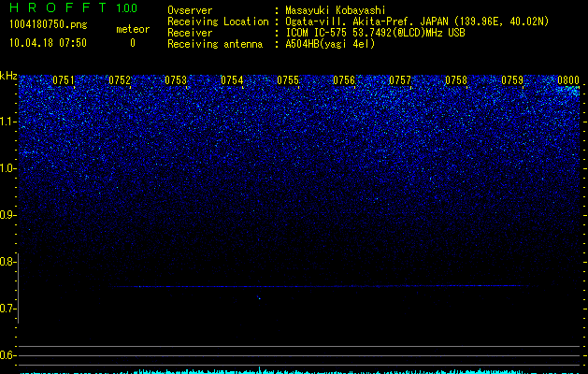Screen dimensions: 588x374
Task: Click the kHz axis unit label
Action: coord(8,76)
